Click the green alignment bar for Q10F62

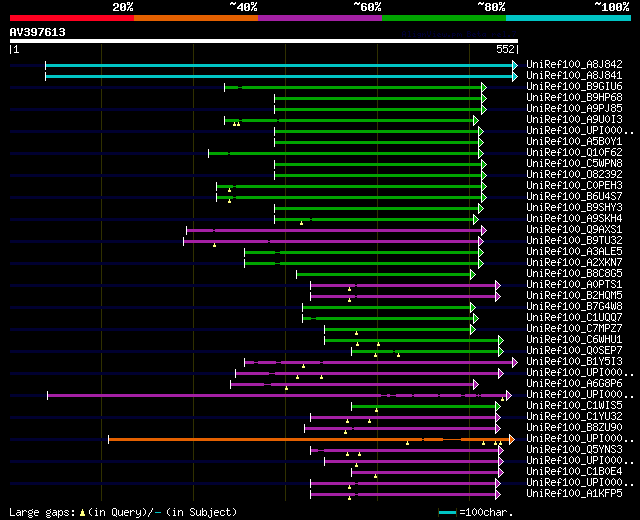[344, 153]
